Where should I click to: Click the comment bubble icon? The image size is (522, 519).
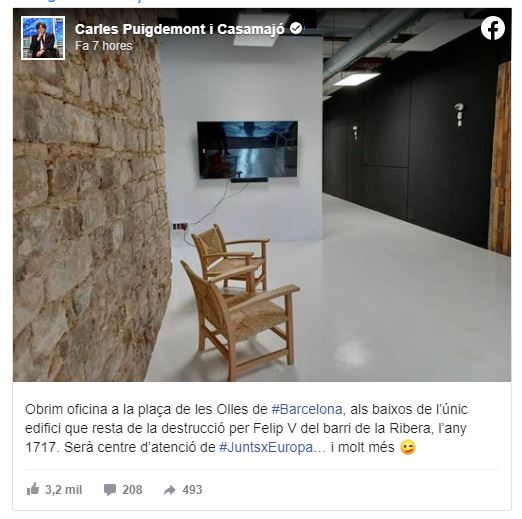(x=110, y=490)
